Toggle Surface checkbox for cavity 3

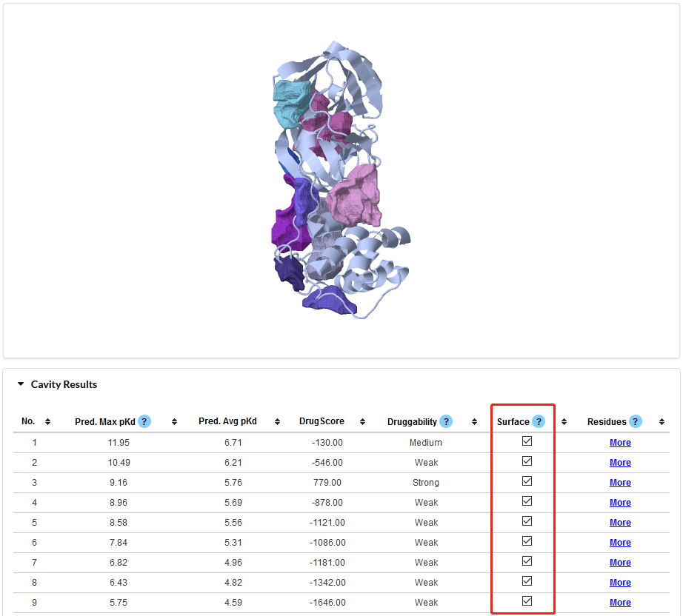coord(527,481)
